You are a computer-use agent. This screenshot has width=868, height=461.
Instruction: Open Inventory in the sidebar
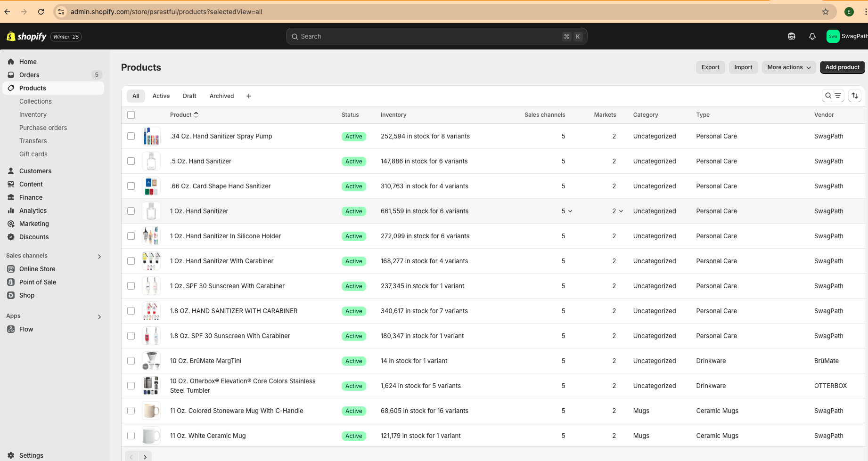coord(33,114)
